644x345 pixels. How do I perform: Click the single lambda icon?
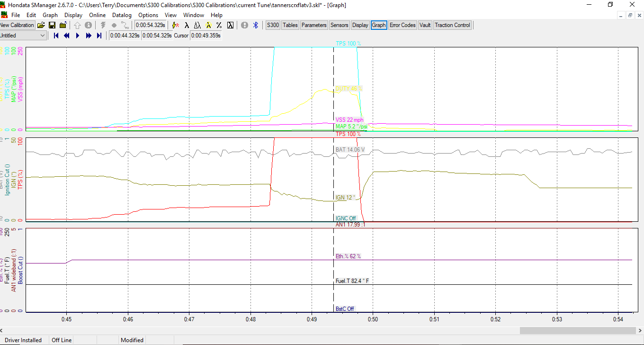coord(187,25)
